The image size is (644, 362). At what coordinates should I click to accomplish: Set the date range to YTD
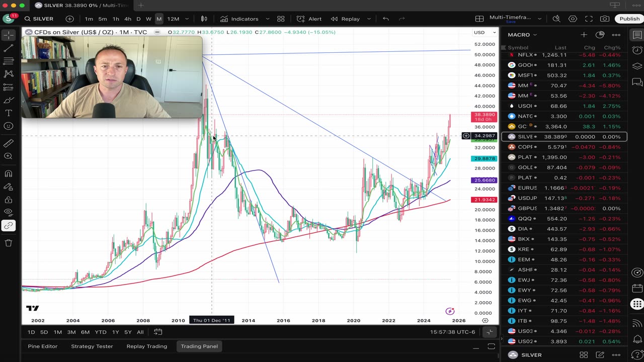point(101,332)
